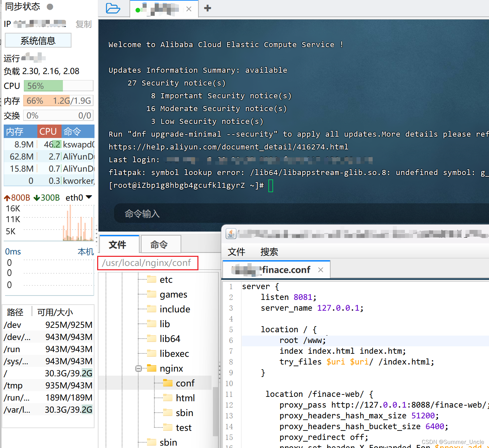Select the /tmp disk usage row

tap(48, 385)
